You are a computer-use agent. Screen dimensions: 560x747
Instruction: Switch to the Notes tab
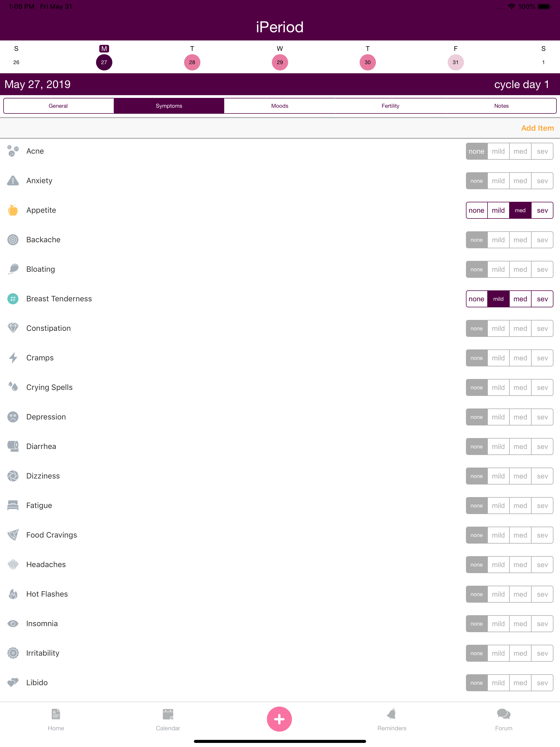pyautogui.click(x=501, y=106)
